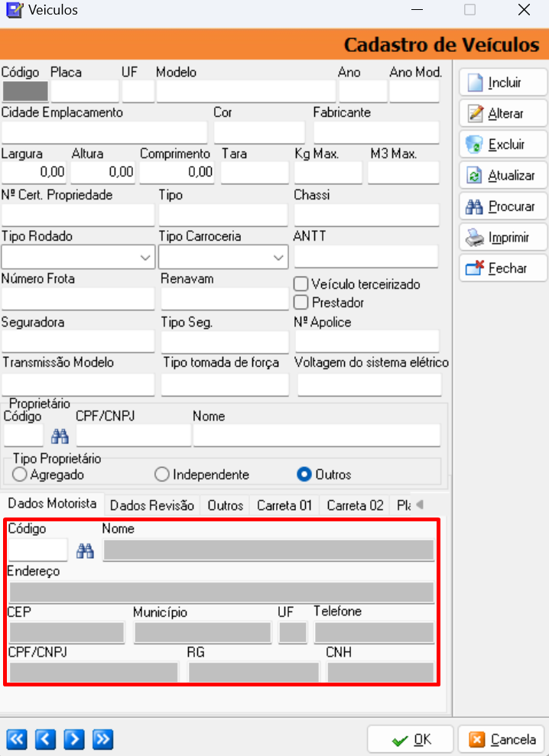Click the Renavam input field
Image resolution: width=549 pixels, height=756 pixels.
pyautogui.click(x=225, y=299)
